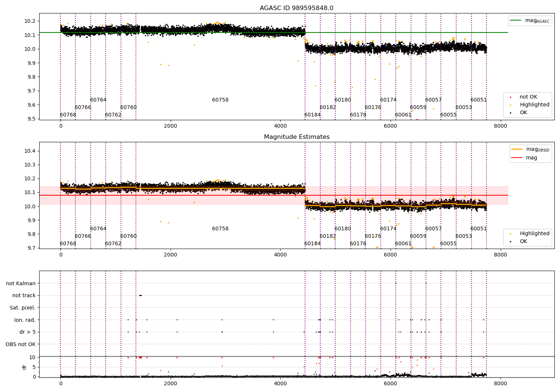This screenshot has height=392, width=560.
Task: Click the title 'AGASC ID 989595848.0'
Action: pyautogui.click(x=296, y=8)
